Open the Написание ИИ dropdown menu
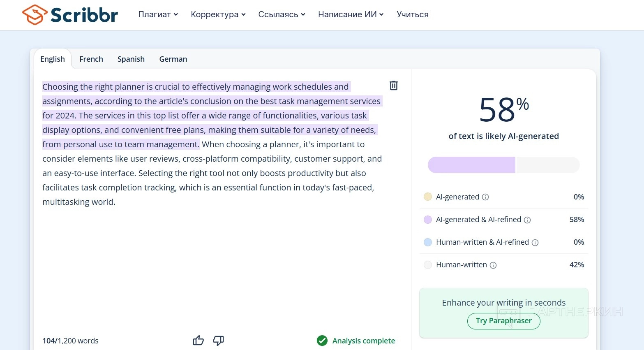 click(x=351, y=14)
